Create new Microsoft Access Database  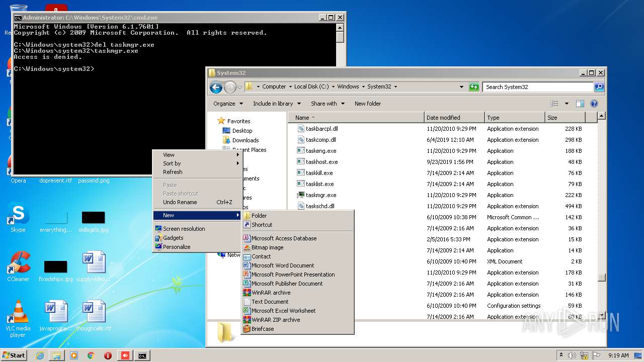298,238
